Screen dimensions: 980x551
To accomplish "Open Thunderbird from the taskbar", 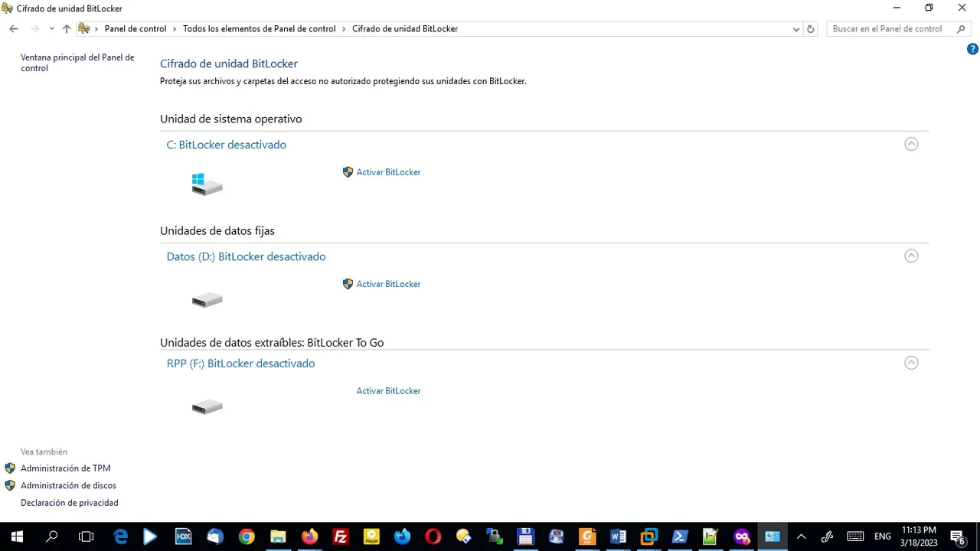I will pyautogui.click(x=215, y=536).
